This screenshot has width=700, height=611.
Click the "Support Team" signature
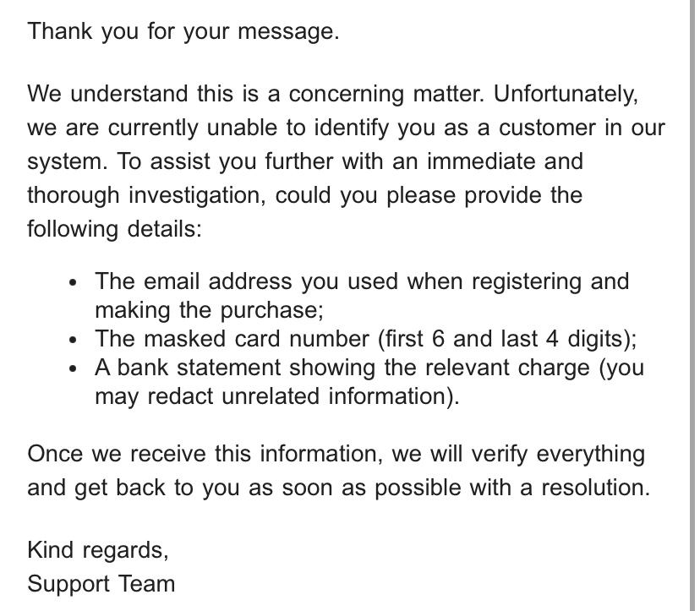(x=101, y=584)
